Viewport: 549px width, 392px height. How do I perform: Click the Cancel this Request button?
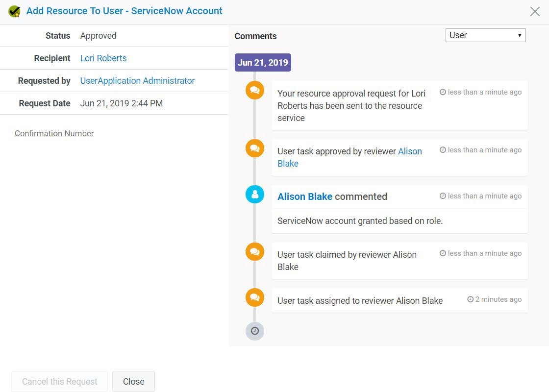tap(59, 382)
